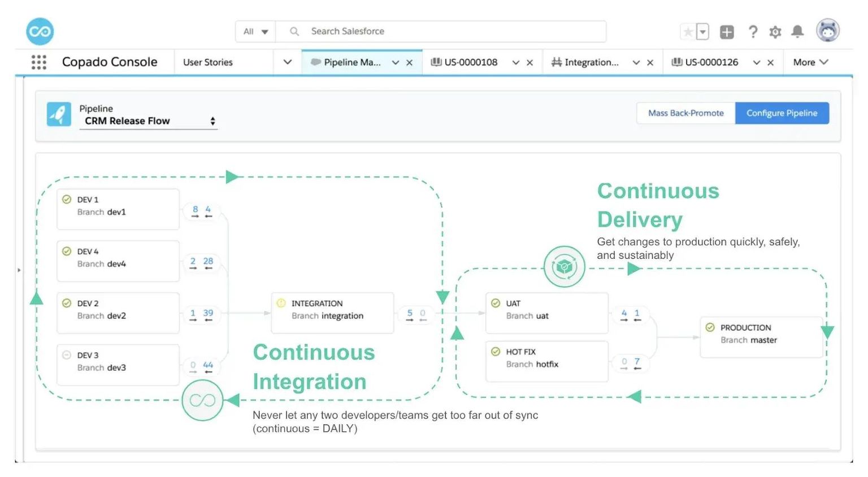Image resolution: width=868 pixels, height=477 pixels.
Task: Click DEV 1 back-promote count 4
Action: point(208,211)
